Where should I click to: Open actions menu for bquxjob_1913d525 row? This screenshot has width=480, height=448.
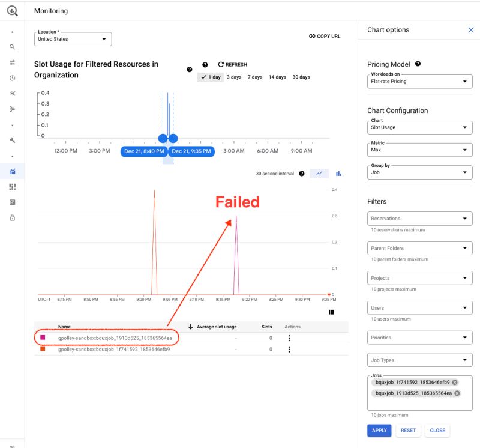(289, 338)
